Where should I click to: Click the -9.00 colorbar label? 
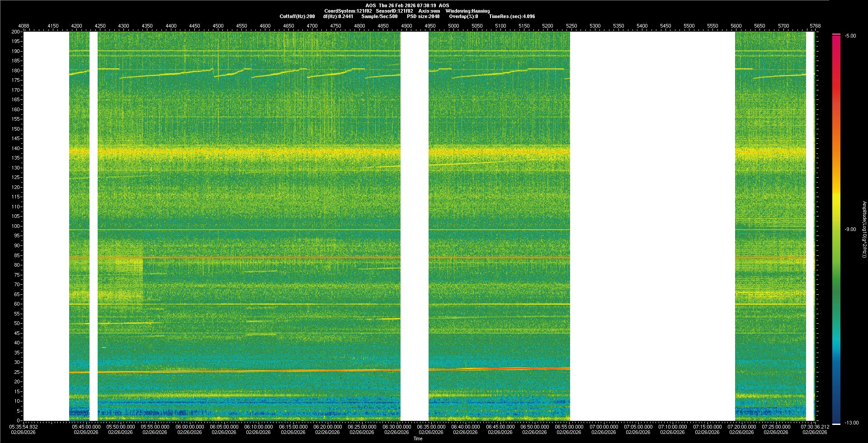[850, 229]
